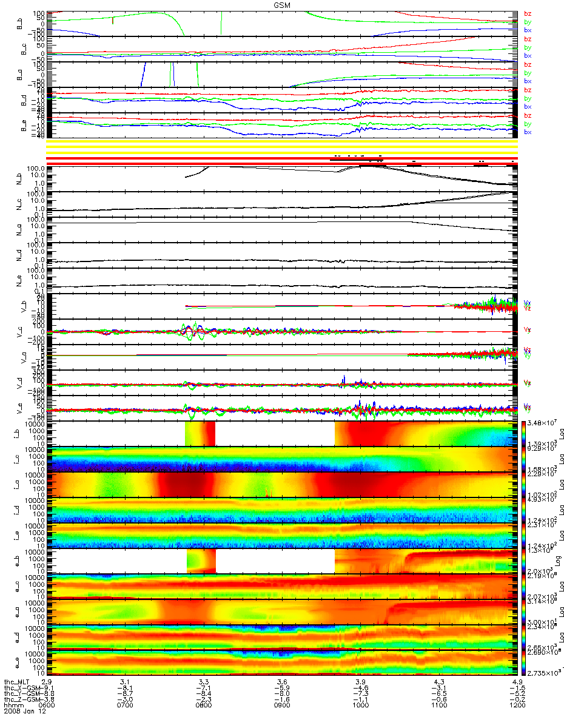The image size is (564, 728).
Task: Click the 3.48×10^7 color scale maximum
Action: click(x=543, y=422)
